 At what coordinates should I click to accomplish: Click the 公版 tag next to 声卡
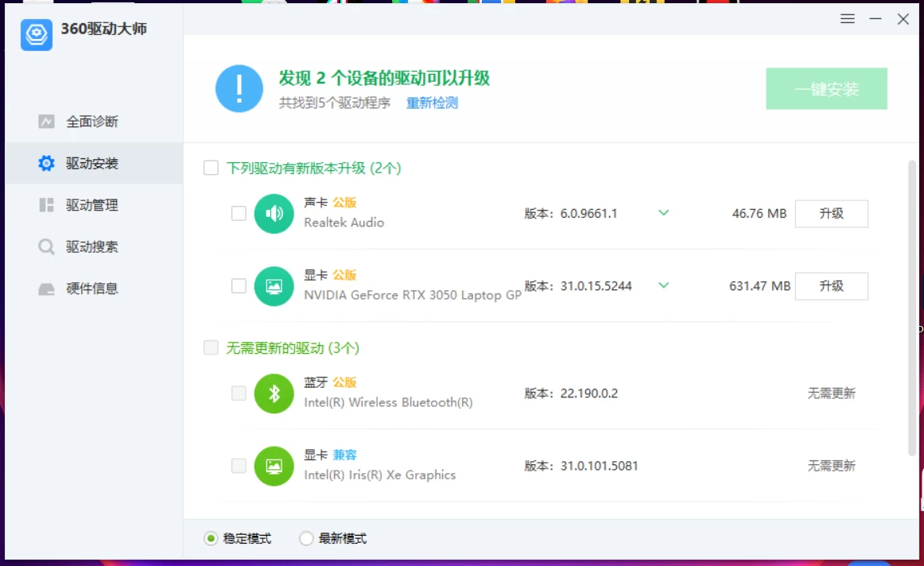pos(345,203)
